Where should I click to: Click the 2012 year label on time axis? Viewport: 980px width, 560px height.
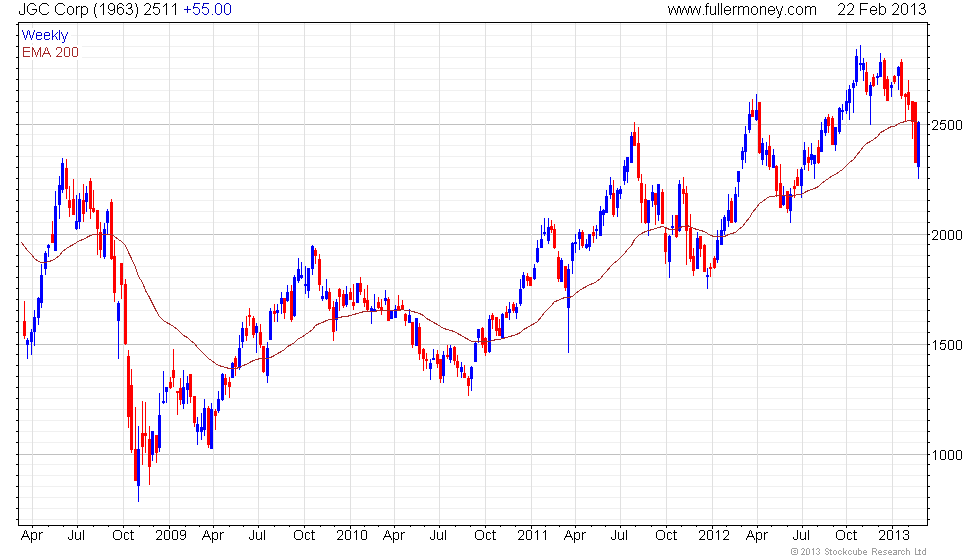714,535
